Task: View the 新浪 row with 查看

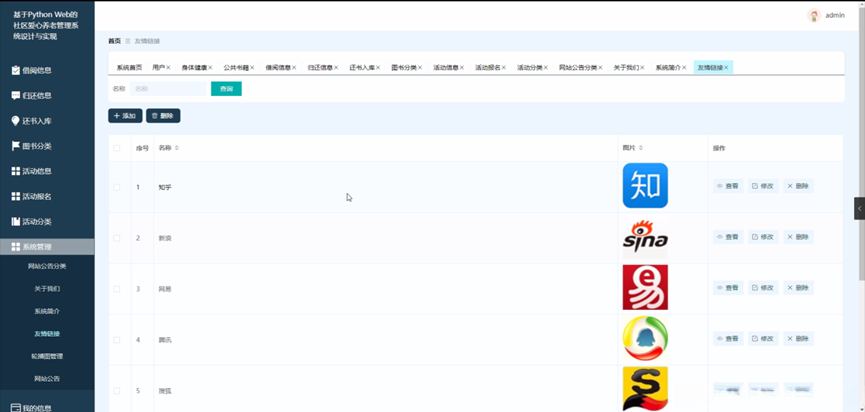Action: [x=728, y=237]
